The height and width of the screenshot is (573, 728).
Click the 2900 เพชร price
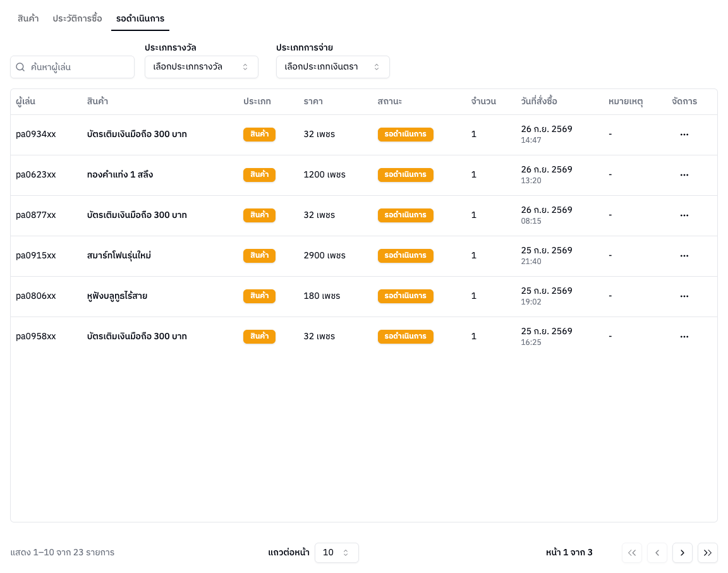tap(325, 256)
